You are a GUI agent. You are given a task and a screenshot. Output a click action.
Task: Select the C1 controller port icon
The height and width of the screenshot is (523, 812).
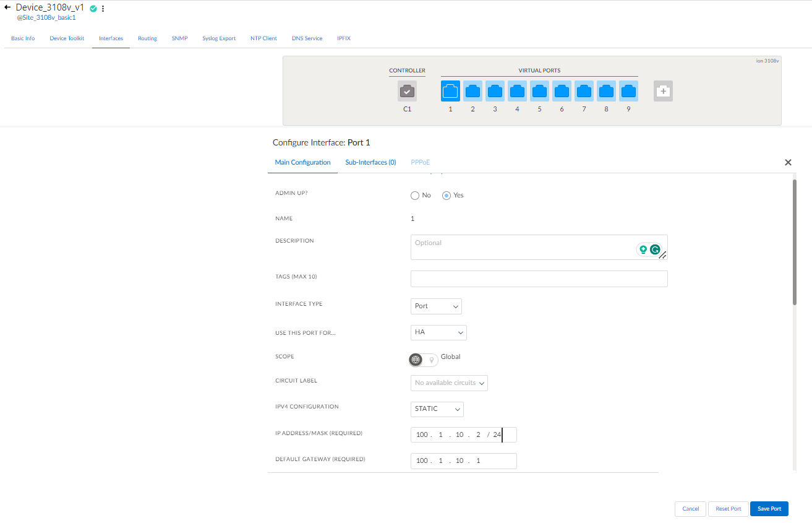click(407, 91)
